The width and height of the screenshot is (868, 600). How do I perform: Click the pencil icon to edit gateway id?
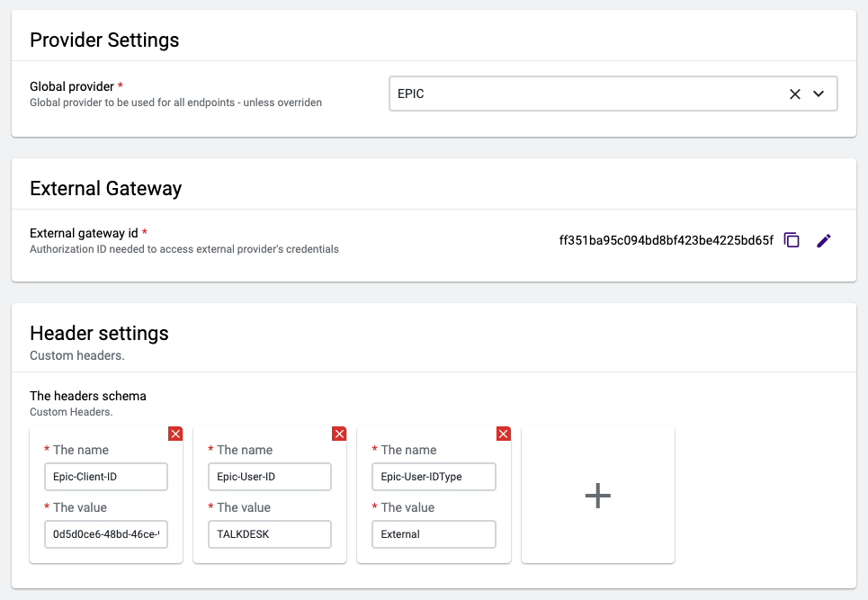point(824,240)
